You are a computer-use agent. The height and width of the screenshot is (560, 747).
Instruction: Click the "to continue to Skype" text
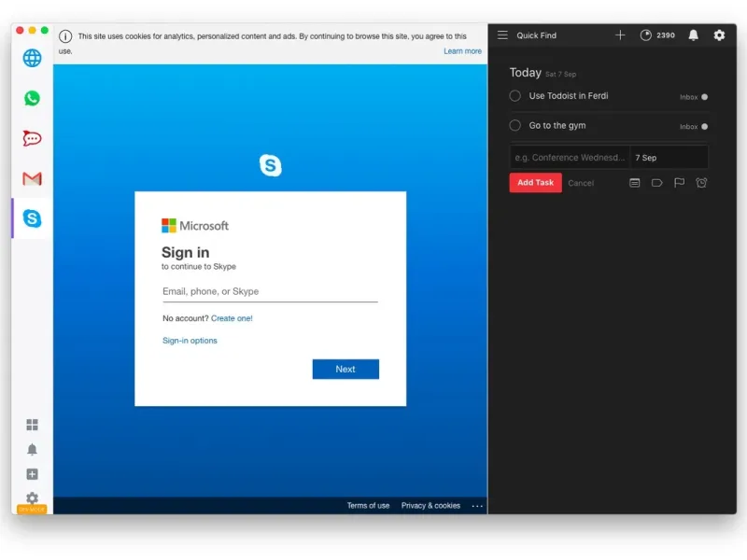coord(199,267)
